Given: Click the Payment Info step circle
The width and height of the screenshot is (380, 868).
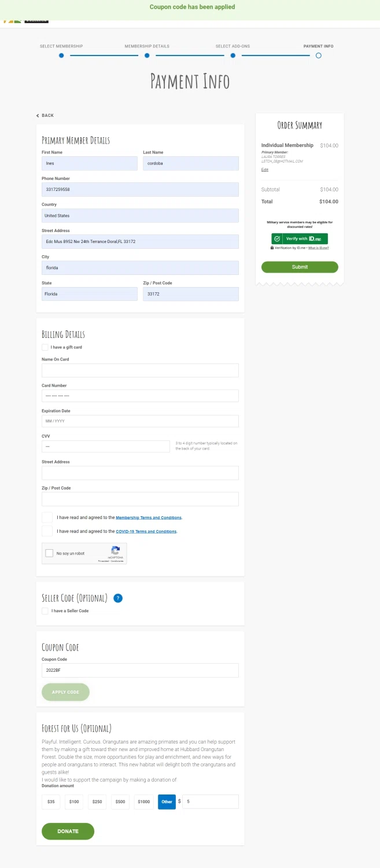Looking at the screenshot, I should (x=318, y=56).
